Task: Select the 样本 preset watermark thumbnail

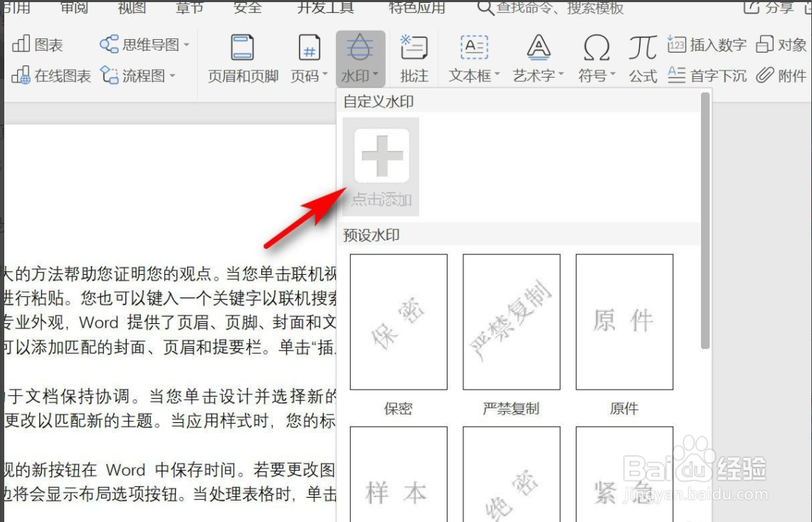Action: 399,474
